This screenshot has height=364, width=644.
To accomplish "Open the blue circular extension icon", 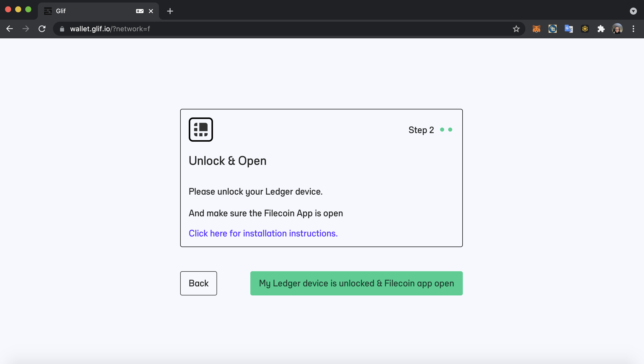I will [553, 29].
